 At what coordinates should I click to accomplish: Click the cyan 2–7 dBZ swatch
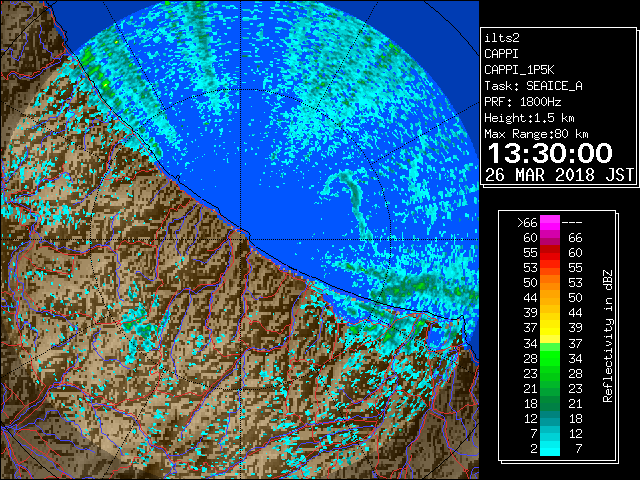coord(550,448)
